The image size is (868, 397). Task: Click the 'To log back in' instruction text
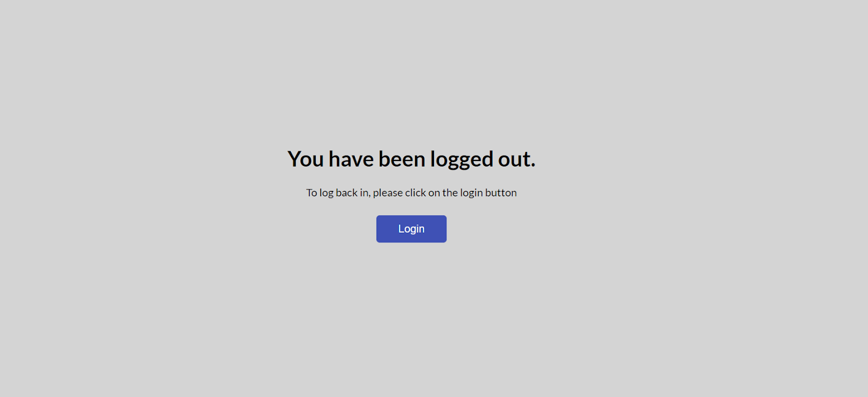point(411,193)
